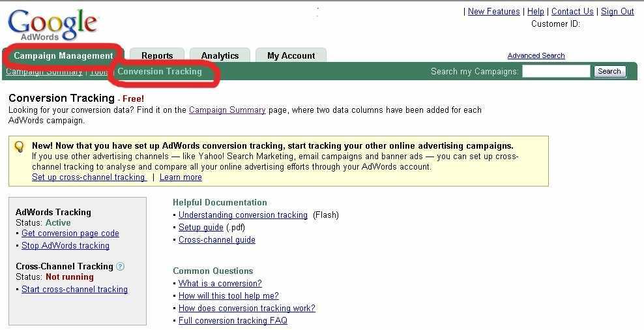
Task: Open the Advanced Search link
Action: coord(536,55)
